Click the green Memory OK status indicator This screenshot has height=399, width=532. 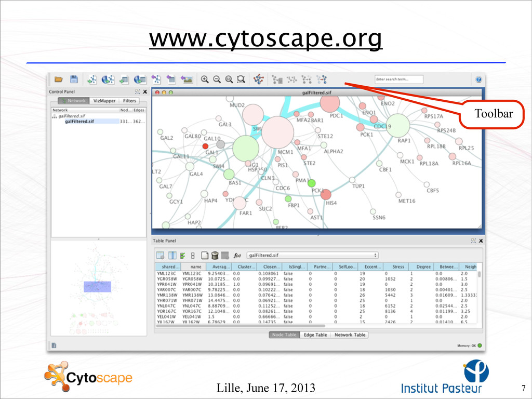480,345
